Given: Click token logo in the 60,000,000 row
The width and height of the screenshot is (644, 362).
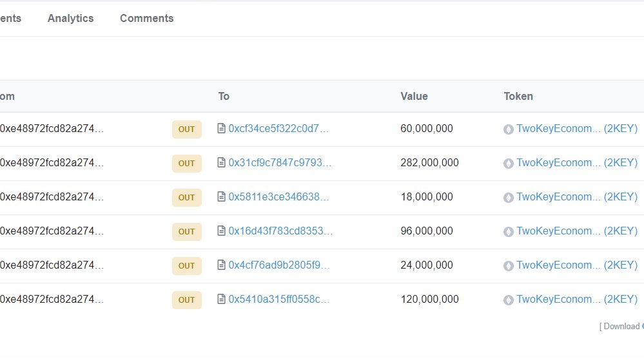Looking at the screenshot, I should tap(509, 129).
